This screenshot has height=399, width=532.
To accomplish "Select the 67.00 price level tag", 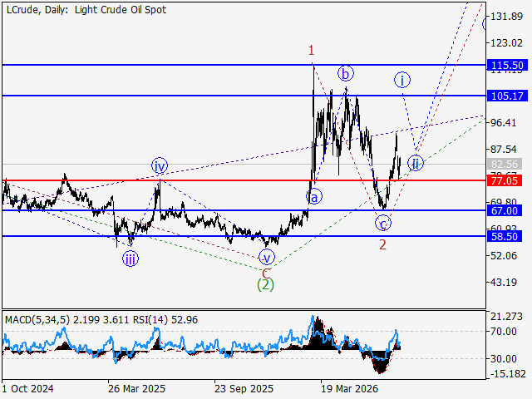I will pos(505,210).
